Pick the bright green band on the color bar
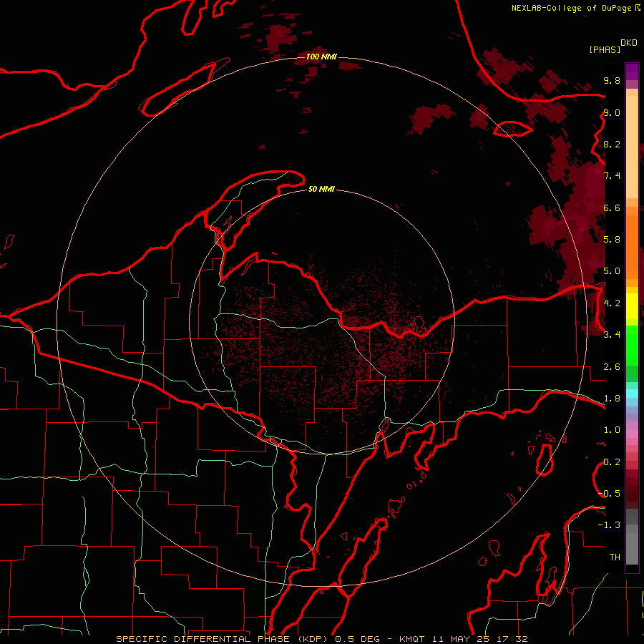Image resolution: width=644 pixels, height=644 pixels. (x=632, y=346)
